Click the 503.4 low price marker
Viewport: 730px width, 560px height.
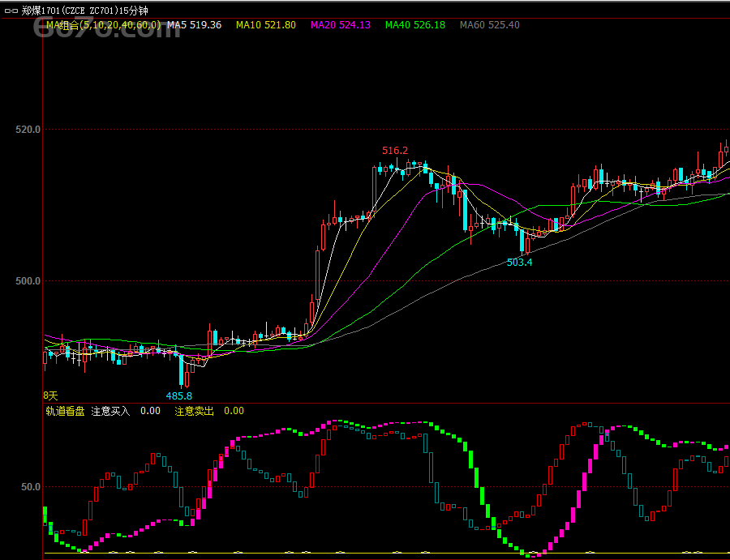519,263
